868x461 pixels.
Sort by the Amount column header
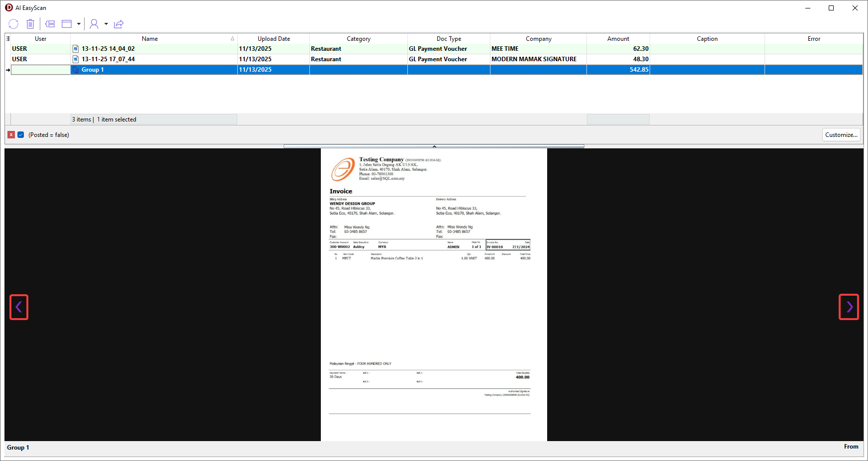point(618,39)
